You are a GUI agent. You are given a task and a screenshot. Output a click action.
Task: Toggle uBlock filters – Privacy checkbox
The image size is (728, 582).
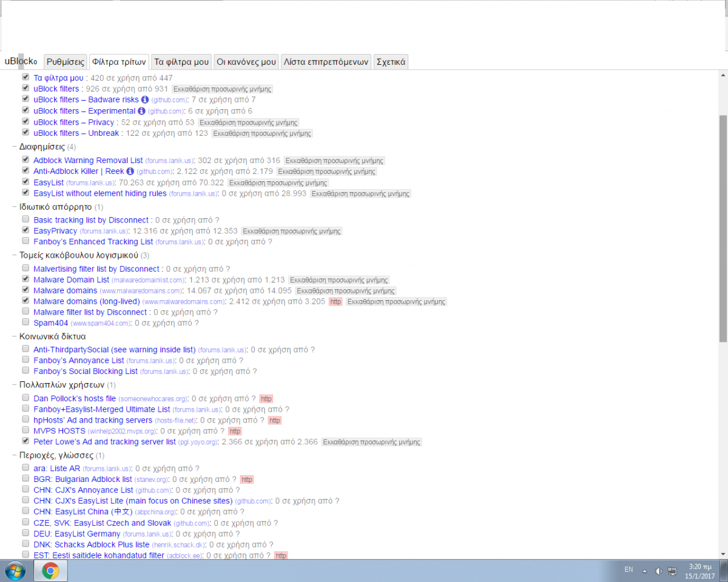tap(25, 122)
